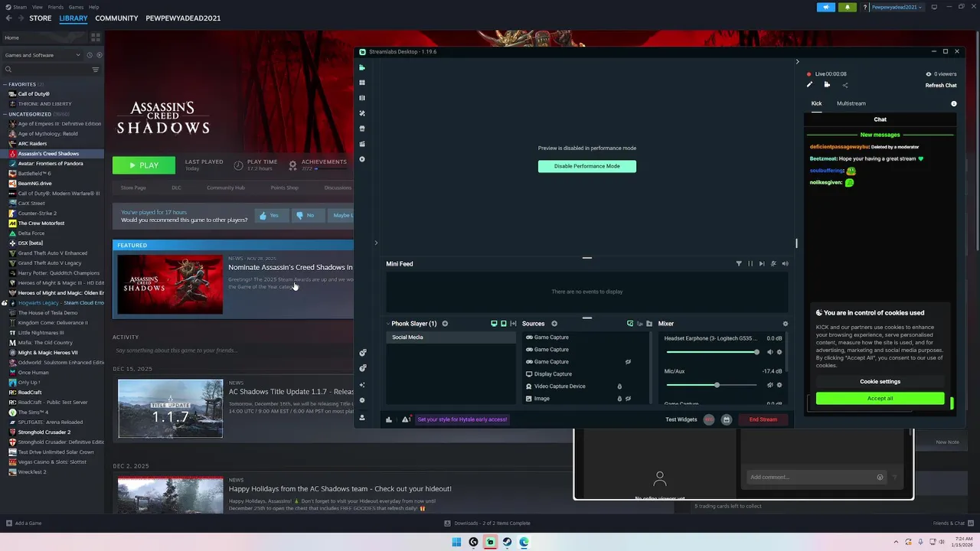Click Refresh Chat
The height and width of the screenshot is (551, 980).
(x=941, y=86)
